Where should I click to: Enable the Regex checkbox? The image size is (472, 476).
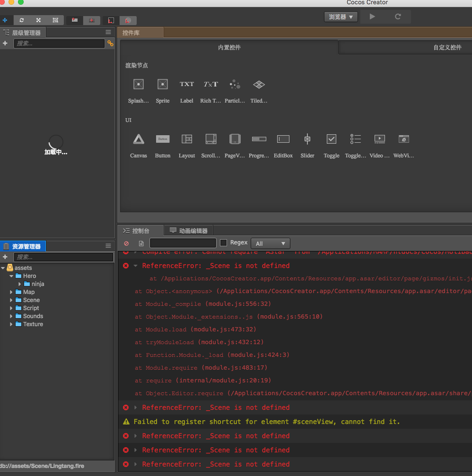[x=224, y=243]
